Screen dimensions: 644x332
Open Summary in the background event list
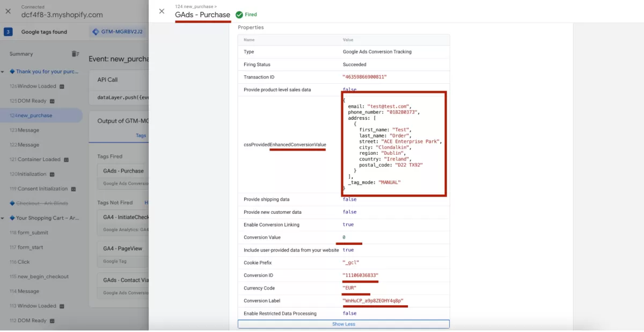click(21, 54)
